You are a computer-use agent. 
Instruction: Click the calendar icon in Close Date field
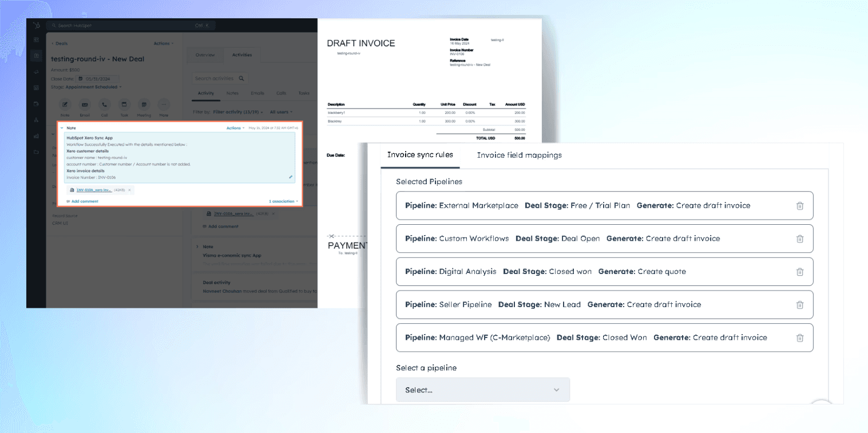(81, 78)
